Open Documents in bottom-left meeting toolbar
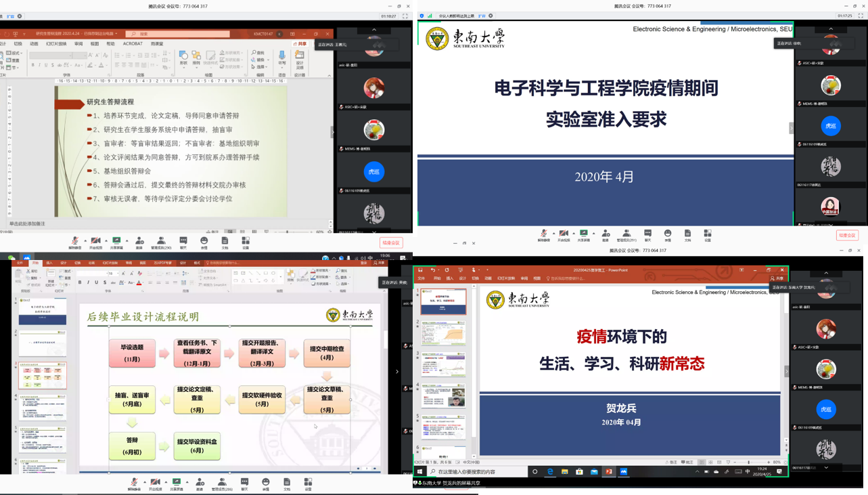Screen dimensions: 868x495 point(287,485)
